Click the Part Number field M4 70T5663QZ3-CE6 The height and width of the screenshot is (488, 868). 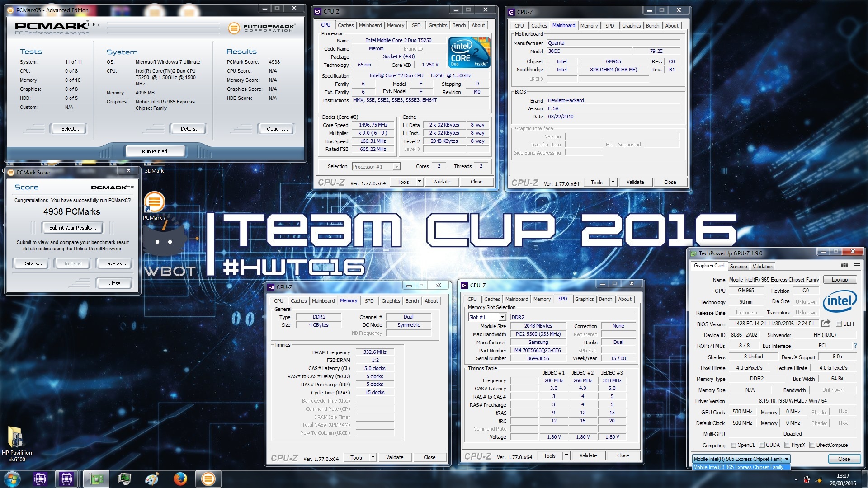[x=538, y=350]
